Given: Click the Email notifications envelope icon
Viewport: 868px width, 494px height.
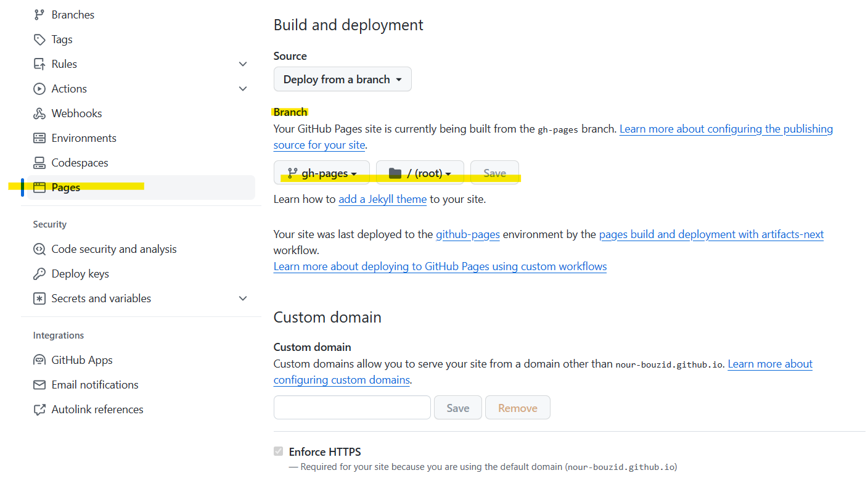Looking at the screenshot, I should (39, 384).
